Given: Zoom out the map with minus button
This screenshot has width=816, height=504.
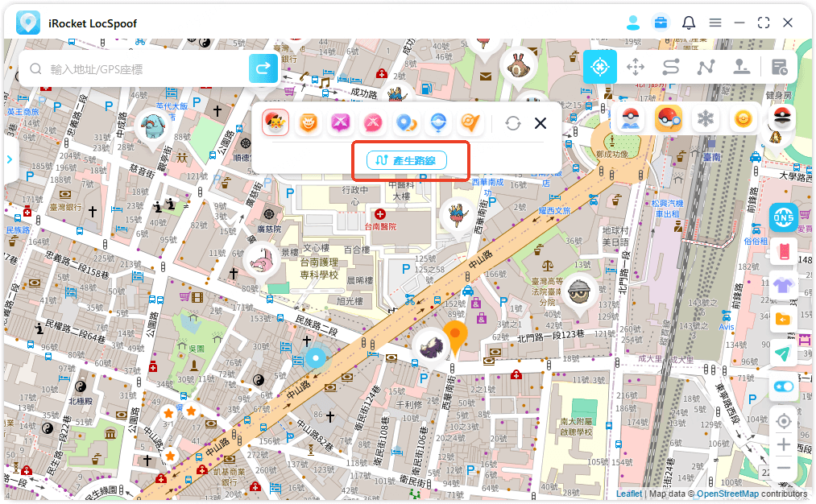Looking at the screenshot, I should pyautogui.click(x=784, y=468).
